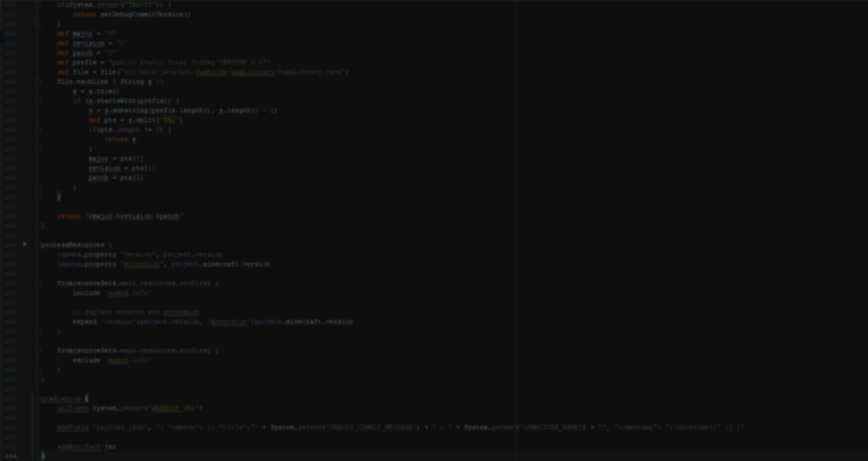This screenshot has height=461, width=868.
Task: Place cursor on setDebugCommitVersion() call
Action: (x=145, y=15)
